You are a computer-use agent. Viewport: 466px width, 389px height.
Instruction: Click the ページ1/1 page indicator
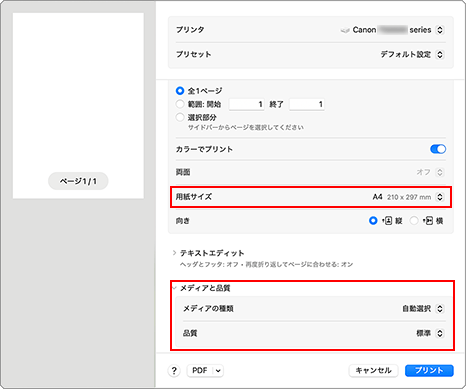tap(78, 181)
